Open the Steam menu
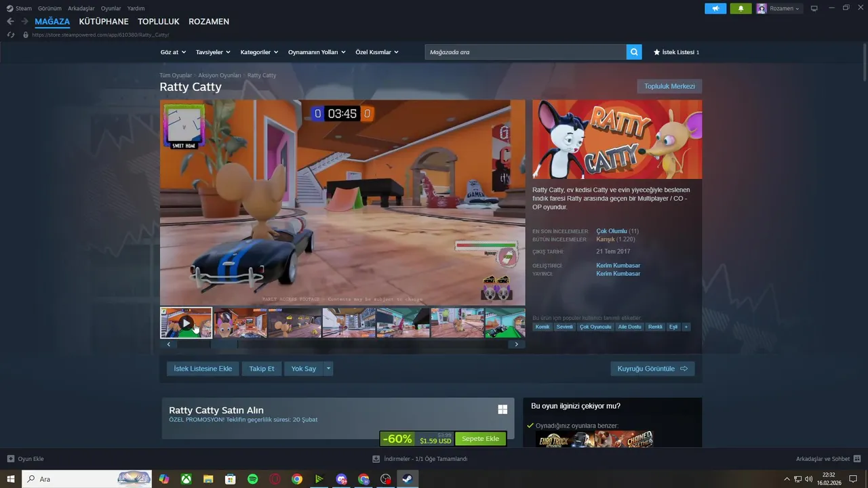 (x=19, y=8)
